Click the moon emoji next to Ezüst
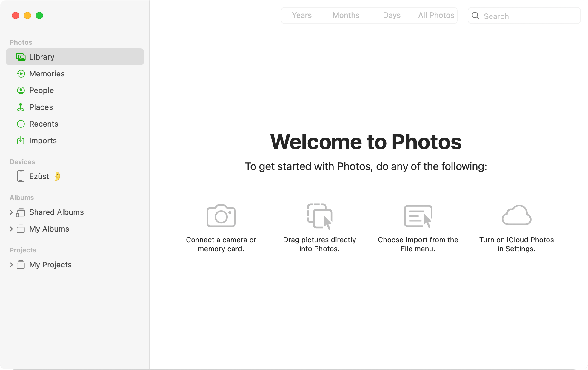This screenshot has height=370, width=588. pyautogui.click(x=57, y=176)
